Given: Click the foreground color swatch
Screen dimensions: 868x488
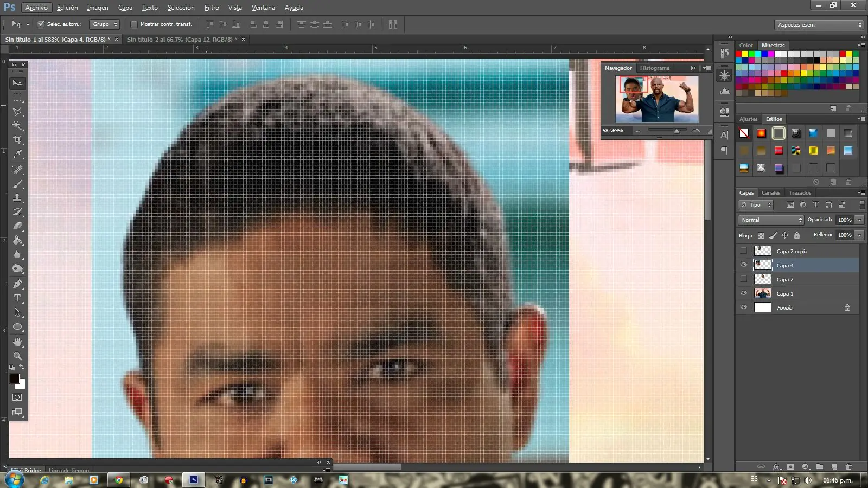Looking at the screenshot, I should pos(15,378).
